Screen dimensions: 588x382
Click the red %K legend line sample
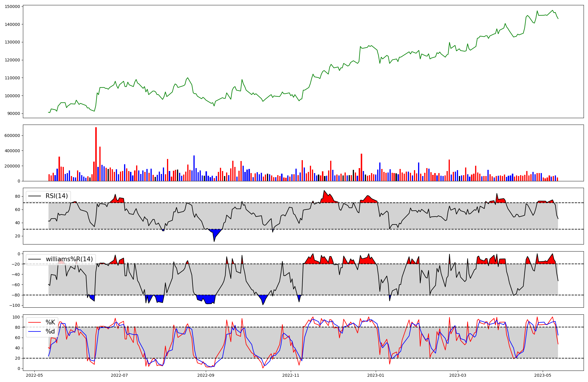tap(34, 322)
